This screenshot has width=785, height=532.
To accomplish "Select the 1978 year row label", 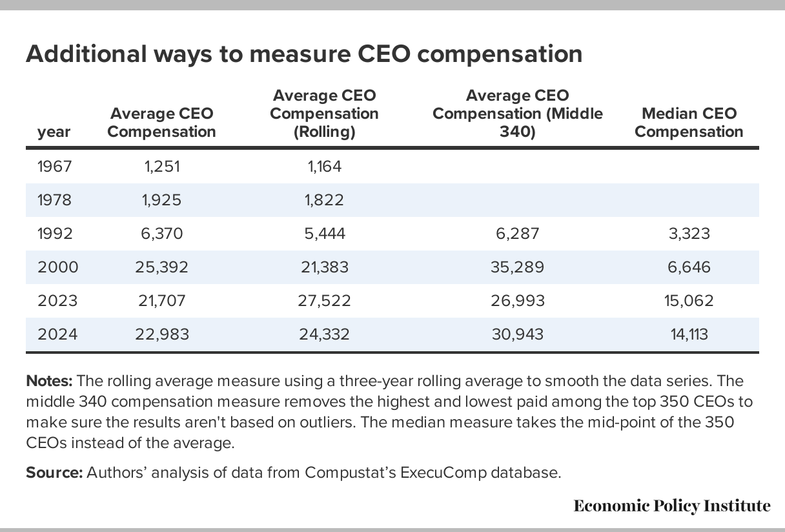I will [x=55, y=200].
